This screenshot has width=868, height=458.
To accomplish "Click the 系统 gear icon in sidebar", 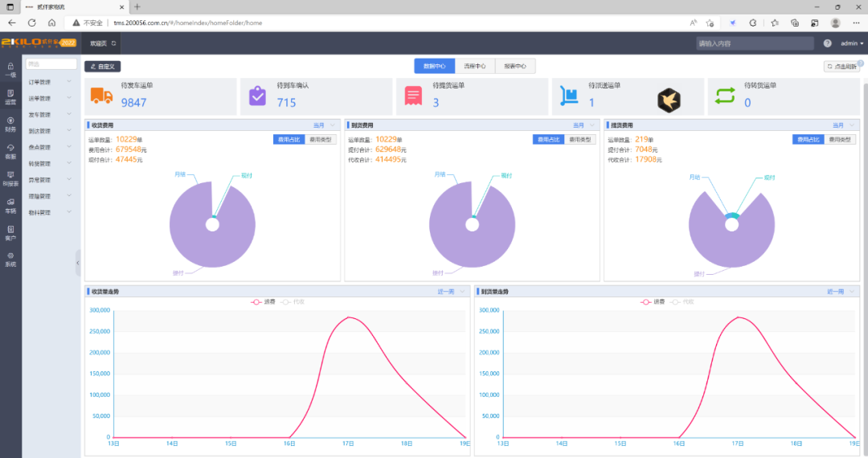I will [x=10, y=260].
